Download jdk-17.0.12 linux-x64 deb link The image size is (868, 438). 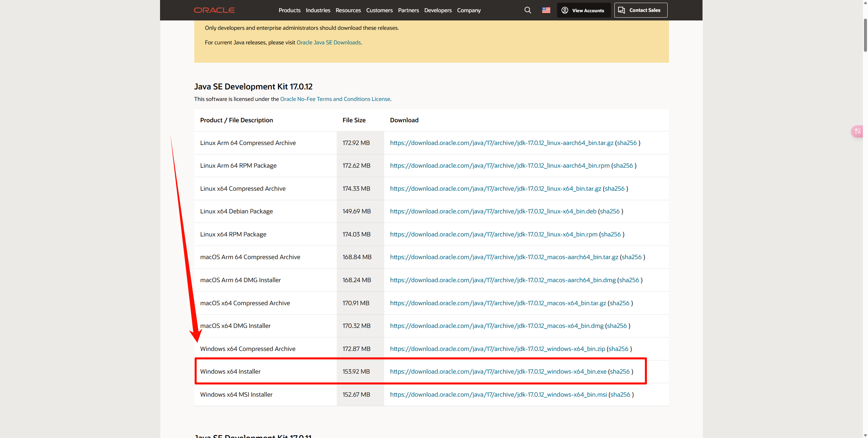pyautogui.click(x=493, y=211)
